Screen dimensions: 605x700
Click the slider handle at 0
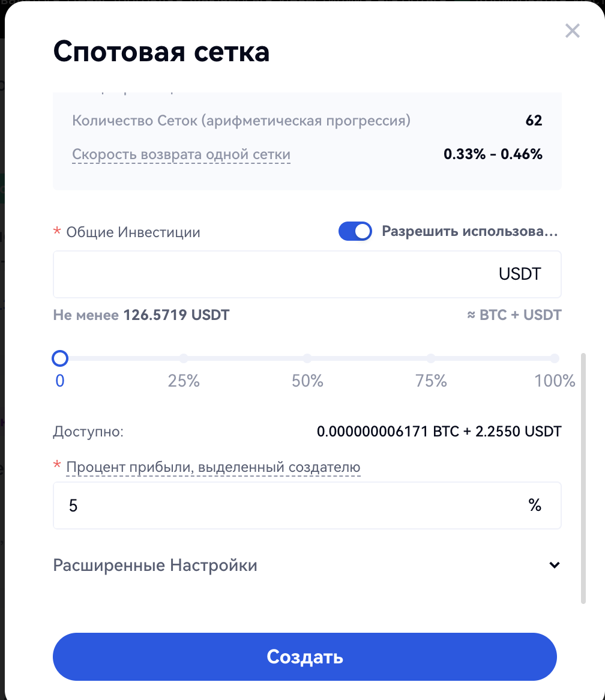[x=60, y=359]
